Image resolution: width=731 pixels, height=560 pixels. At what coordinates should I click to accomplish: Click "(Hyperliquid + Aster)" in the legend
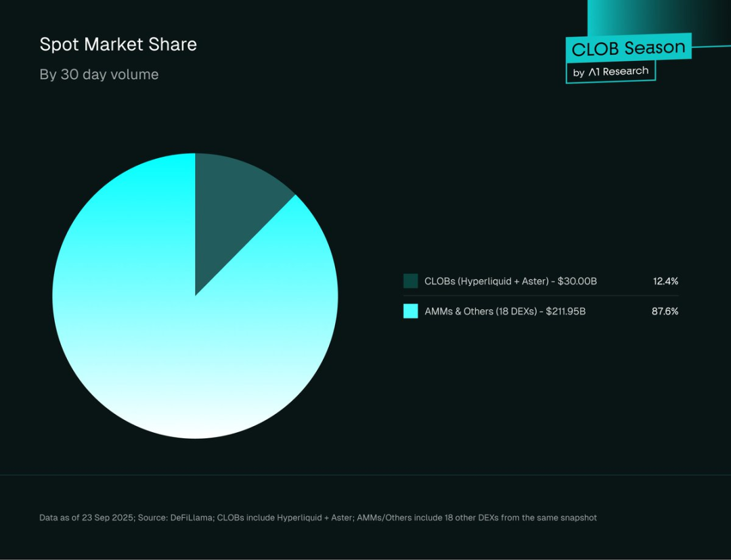tap(500, 281)
